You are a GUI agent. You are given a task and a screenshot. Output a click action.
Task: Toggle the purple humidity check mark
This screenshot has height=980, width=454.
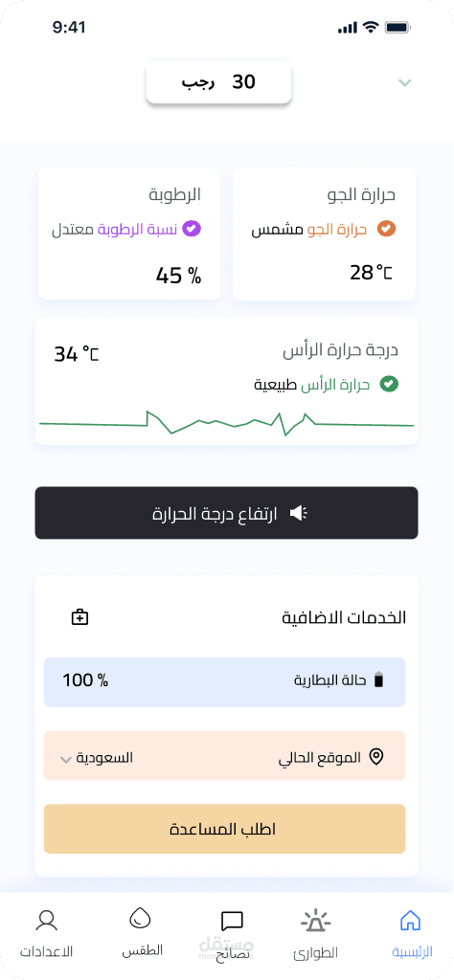[192, 229]
